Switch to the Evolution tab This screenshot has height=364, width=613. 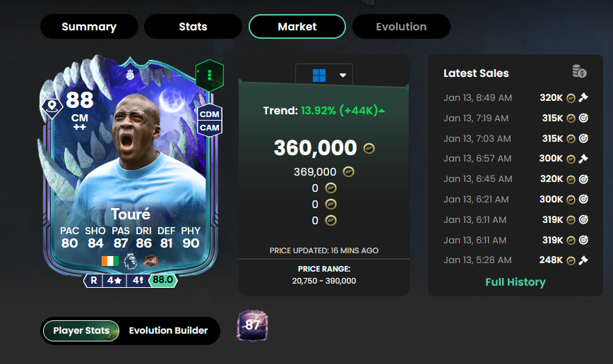(402, 27)
